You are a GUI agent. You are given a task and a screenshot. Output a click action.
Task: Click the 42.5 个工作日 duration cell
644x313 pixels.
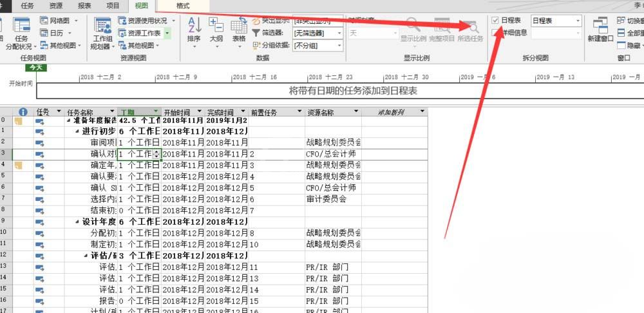tap(139, 121)
